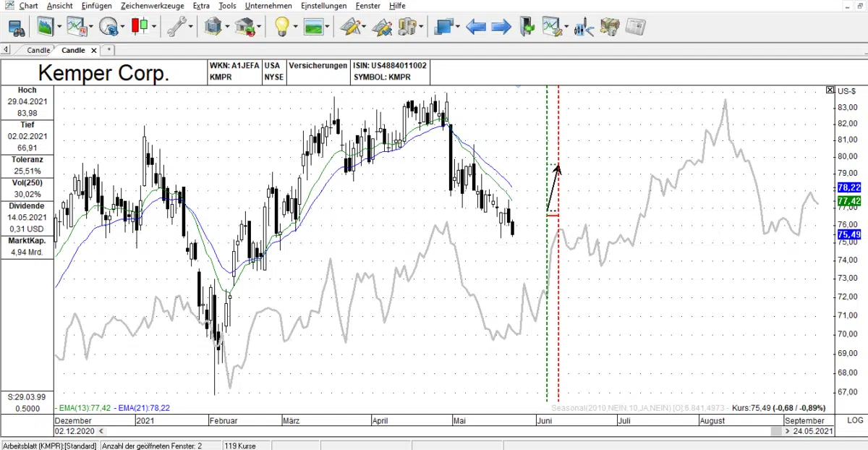Expand dropdown next to office building icon
Viewport: 868px width, 450px height.
[x=227, y=27]
